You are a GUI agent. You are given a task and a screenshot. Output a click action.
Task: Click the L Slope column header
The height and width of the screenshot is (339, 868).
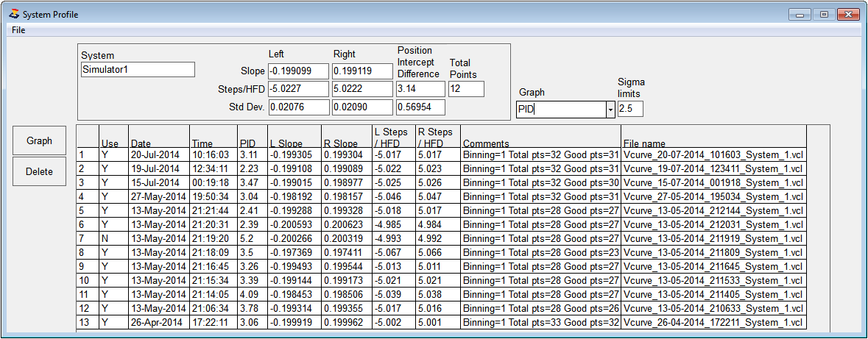coord(294,137)
